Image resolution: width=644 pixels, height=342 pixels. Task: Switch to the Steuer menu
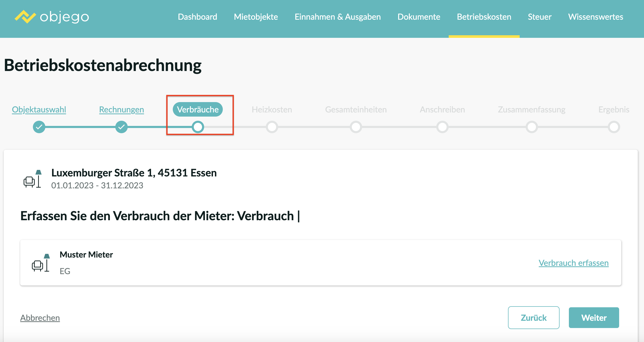[540, 17]
